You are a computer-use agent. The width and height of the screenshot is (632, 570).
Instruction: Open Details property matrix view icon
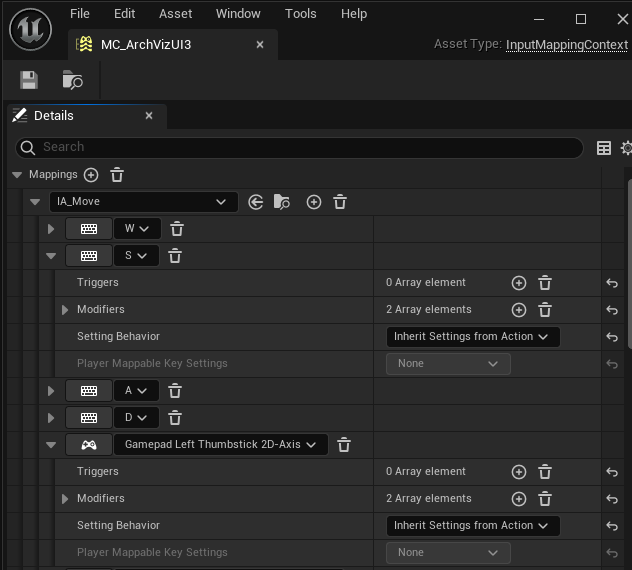tap(603, 148)
